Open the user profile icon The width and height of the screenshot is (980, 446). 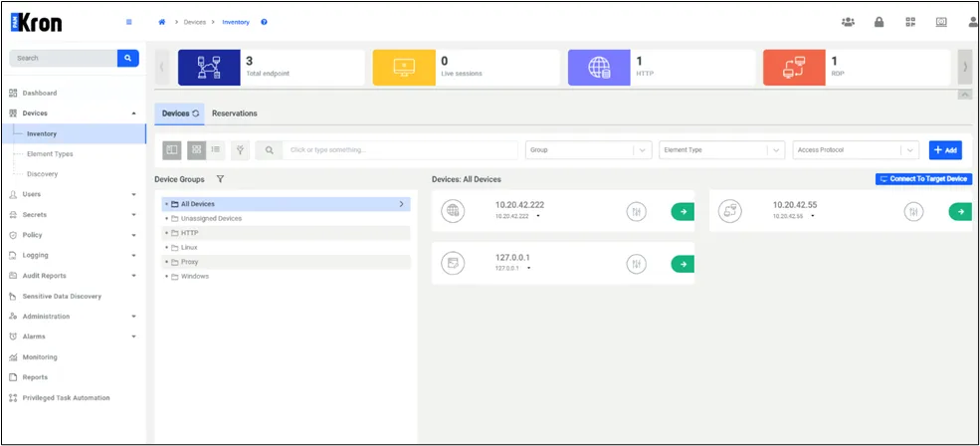[x=972, y=22]
